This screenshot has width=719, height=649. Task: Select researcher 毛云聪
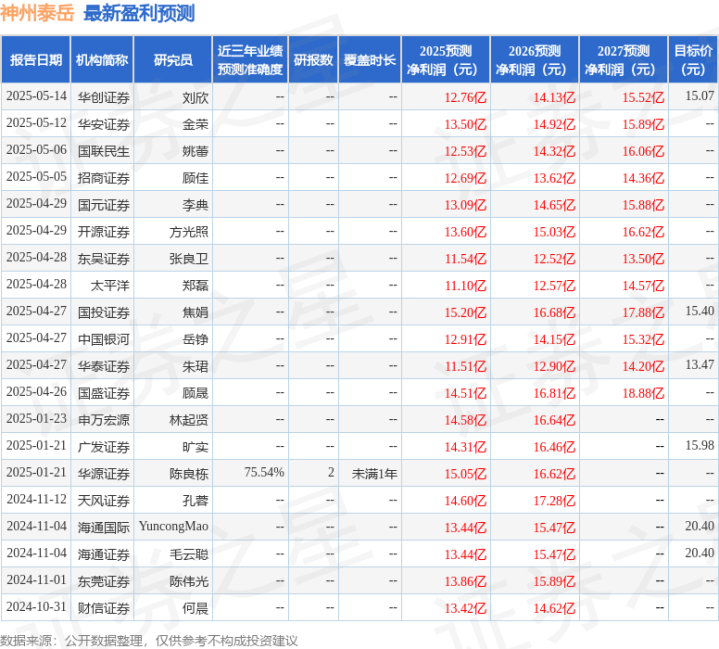pyautogui.click(x=189, y=555)
